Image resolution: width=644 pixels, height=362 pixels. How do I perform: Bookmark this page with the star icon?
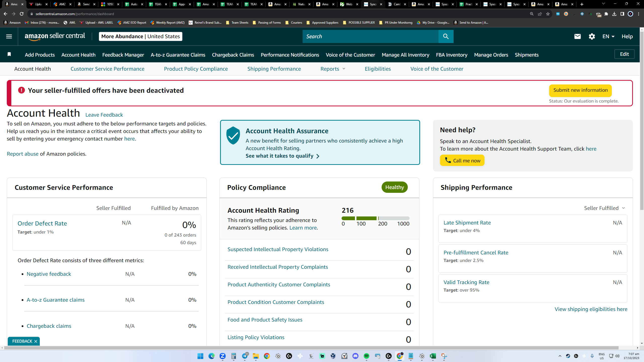pyautogui.click(x=548, y=14)
